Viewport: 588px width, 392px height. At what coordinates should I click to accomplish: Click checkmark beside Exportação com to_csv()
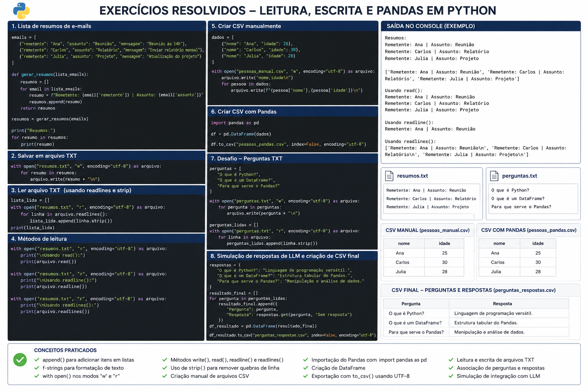point(305,376)
